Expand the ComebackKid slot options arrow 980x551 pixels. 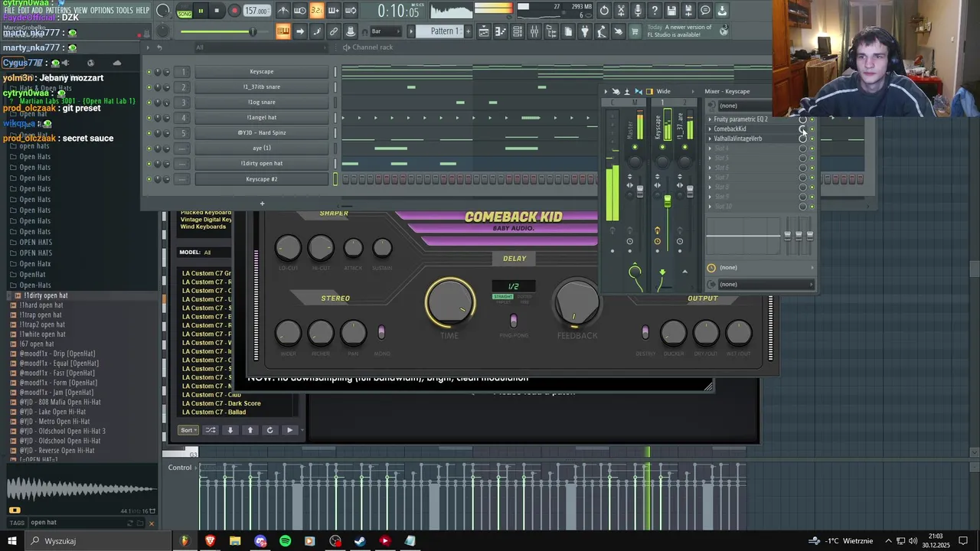(710, 129)
